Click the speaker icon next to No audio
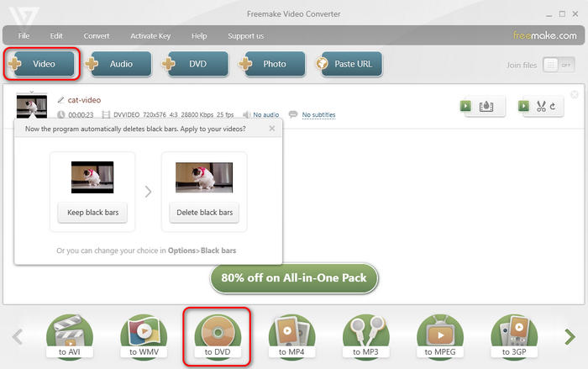Screen dimensions: 588x369 point(246,114)
